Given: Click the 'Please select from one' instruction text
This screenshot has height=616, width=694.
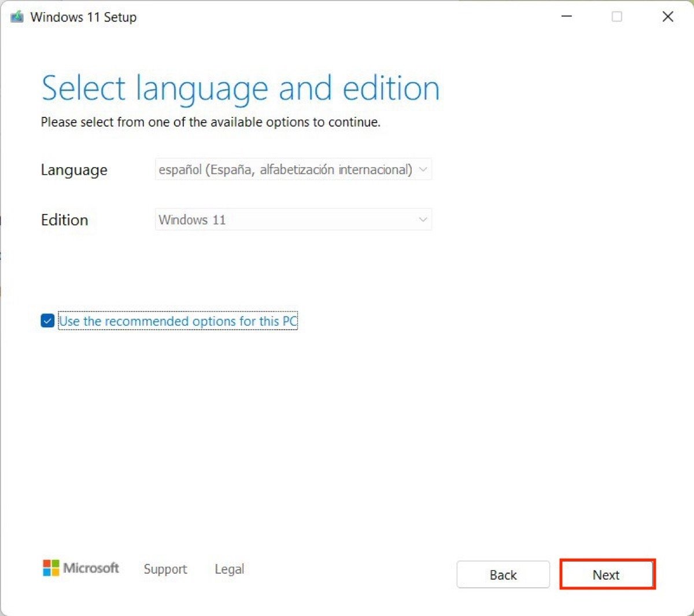Looking at the screenshot, I should click(x=211, y=123).
